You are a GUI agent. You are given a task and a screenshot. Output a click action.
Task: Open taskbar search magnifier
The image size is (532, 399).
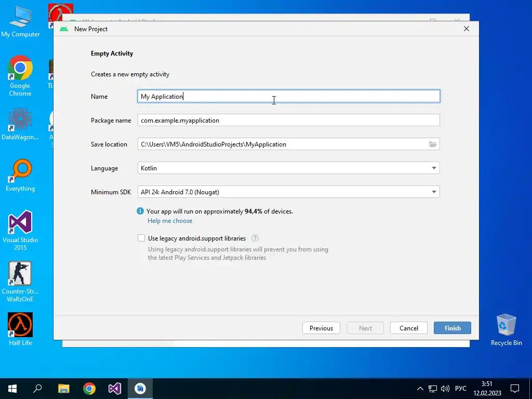tap(37, 389)
